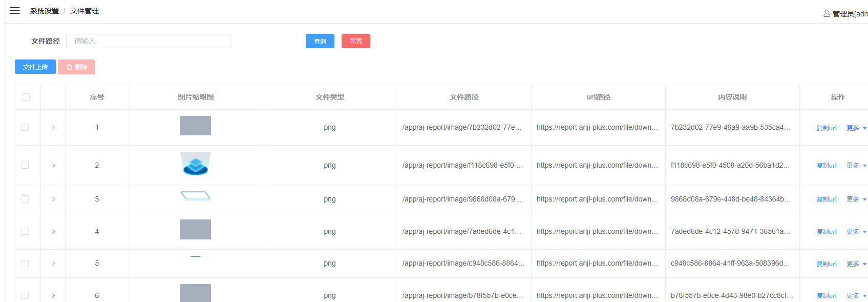This screenshot has width=868, height=302.
Task: Click description 7b232d02-77e9-46a9-aa9b-535ca4…
Action: tap(731, 127)
